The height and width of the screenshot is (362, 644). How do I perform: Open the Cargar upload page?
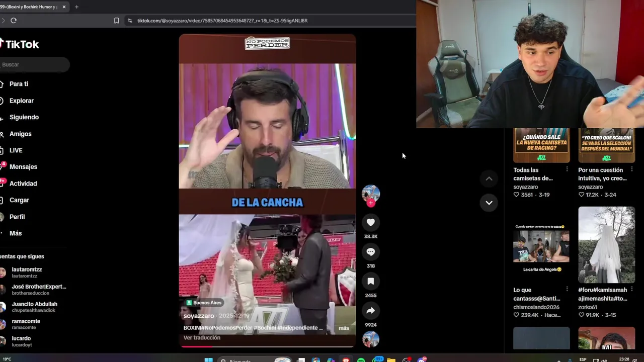coord(19,200)
